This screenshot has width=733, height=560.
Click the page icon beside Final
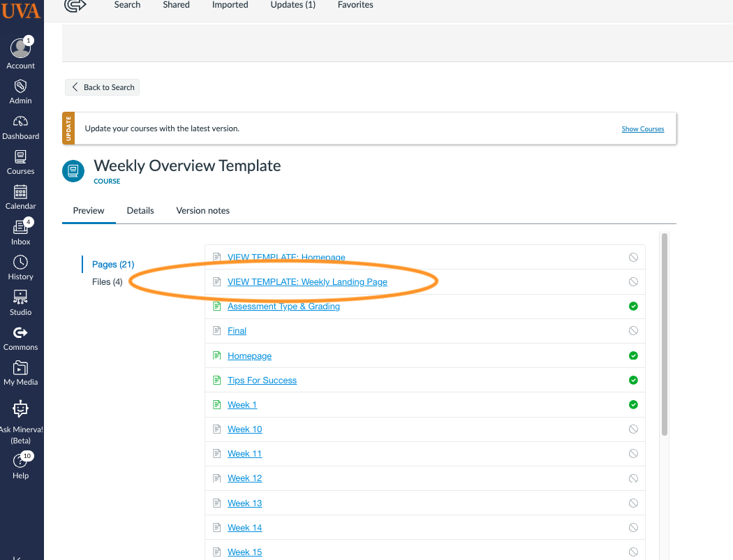(x=217, y=330)
